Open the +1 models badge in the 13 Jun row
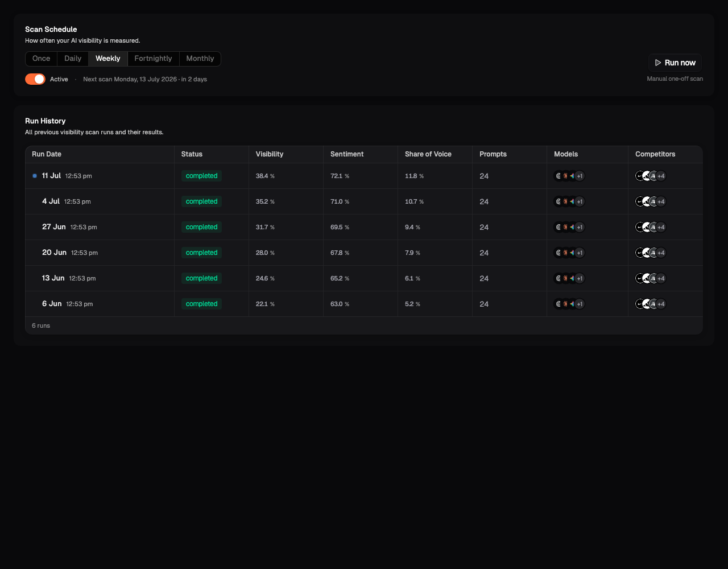This screenshot has height=569, width=728. pyautogui.click(x=580, y=279)
